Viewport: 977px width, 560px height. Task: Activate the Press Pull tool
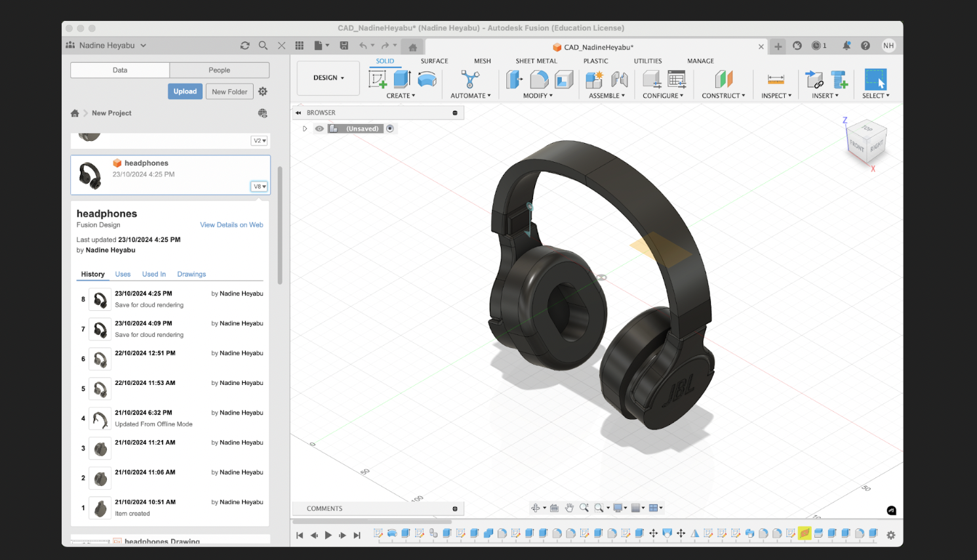pyautogui.click(x=515, y=79)
